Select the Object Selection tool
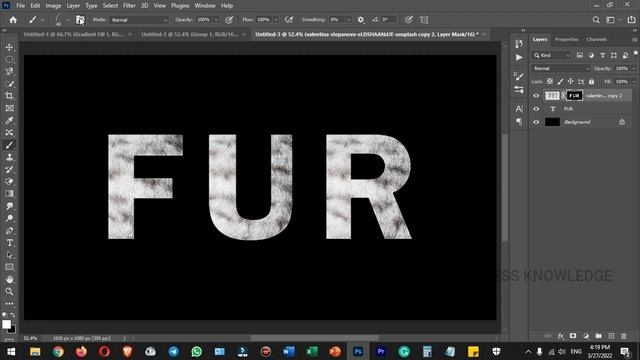 click(9, 84)
